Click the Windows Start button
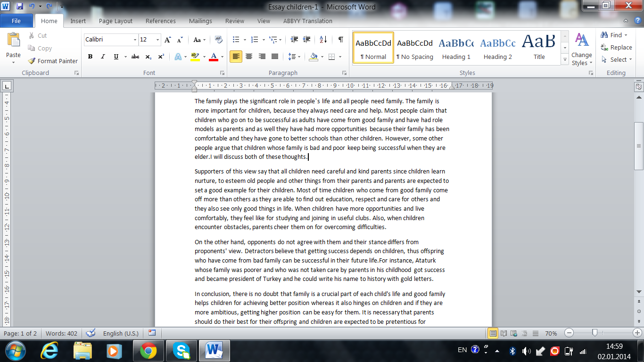 tap(16, 351)
